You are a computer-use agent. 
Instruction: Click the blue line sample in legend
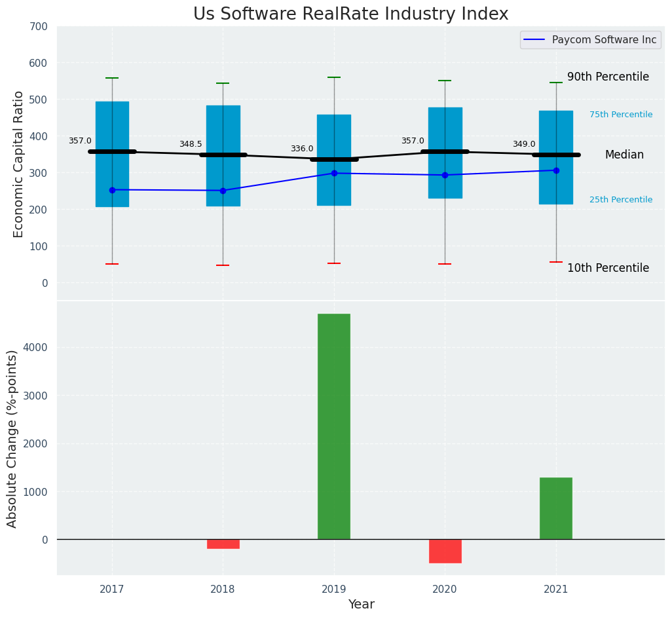click(535, 40)
